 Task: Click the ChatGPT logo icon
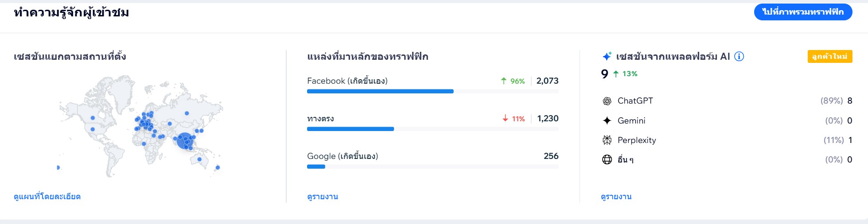[x=607, y=101]
